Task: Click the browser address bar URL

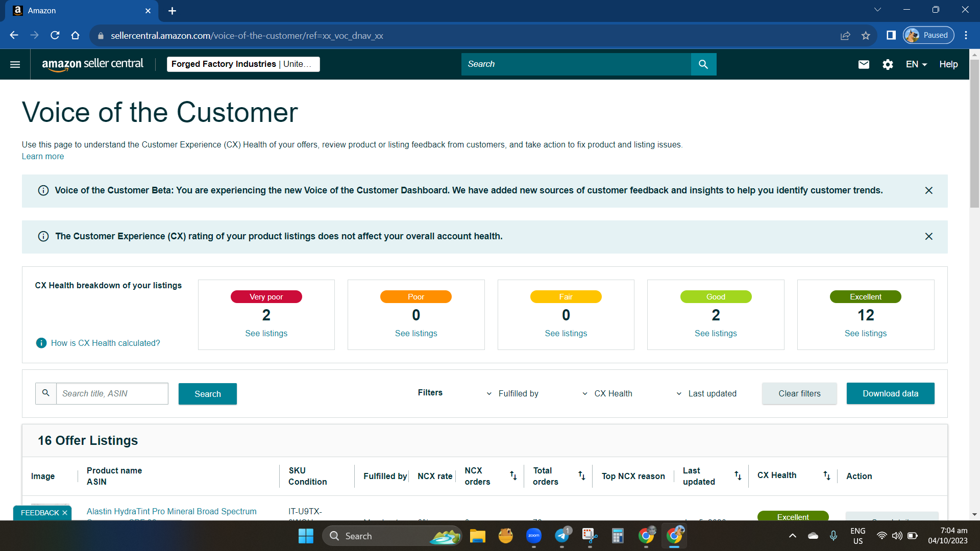Action: coord(247,36)
